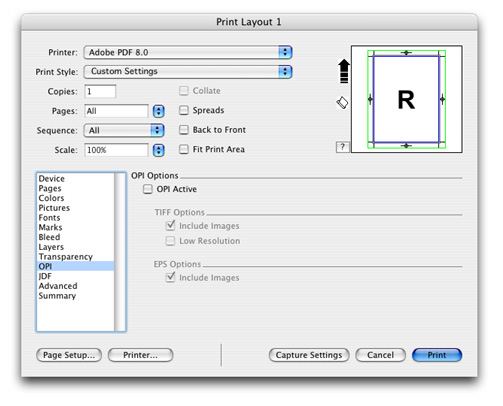Click the help question mark icon
Screen dimensions: 503x406
click(342, 147)
